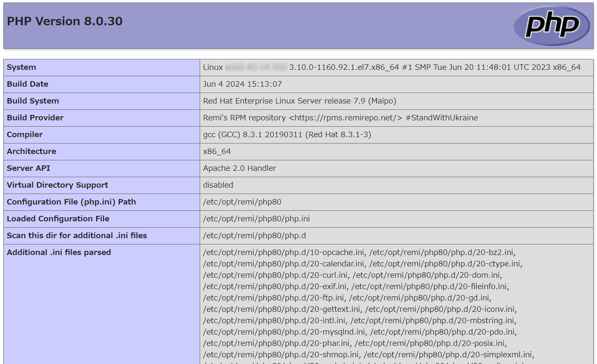Click the Loaded Configuration File label
Image resolution: width=597 pixels, height=364 pixels.
(x=58, y=219)
